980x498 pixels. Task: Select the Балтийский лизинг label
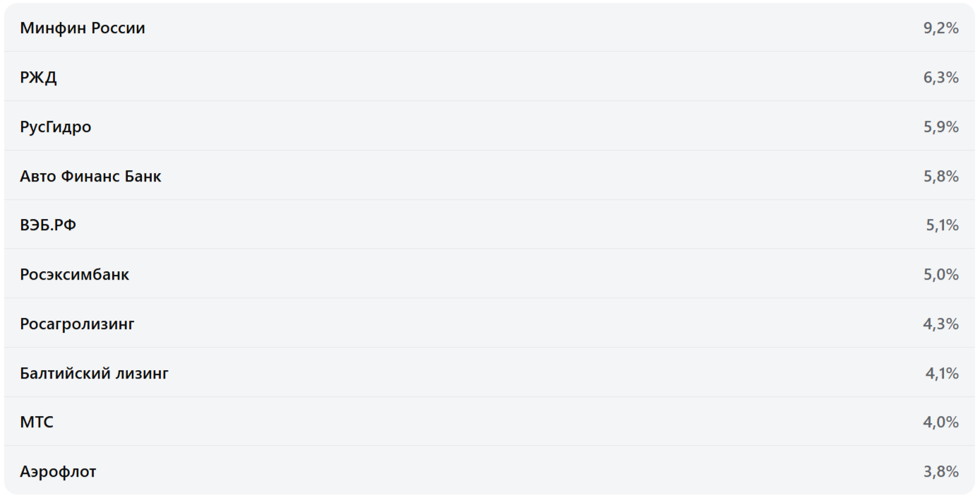94,373
